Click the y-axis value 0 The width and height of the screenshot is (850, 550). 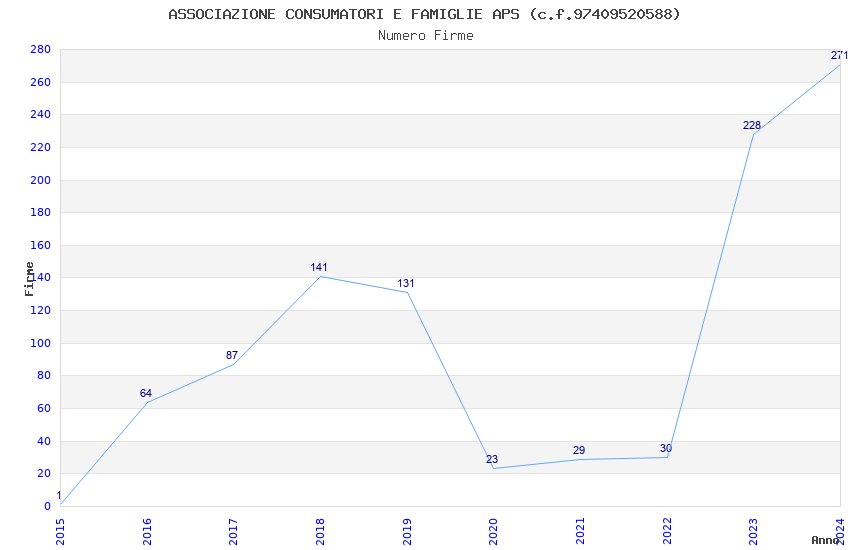coord(47,507)
